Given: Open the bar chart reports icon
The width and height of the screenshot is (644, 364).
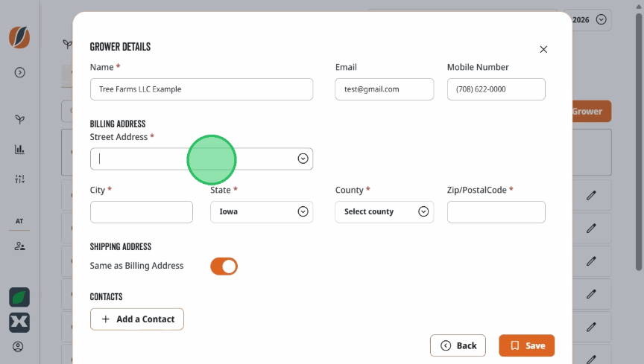Looking at the screenshot, I should [x=19, y=149].
